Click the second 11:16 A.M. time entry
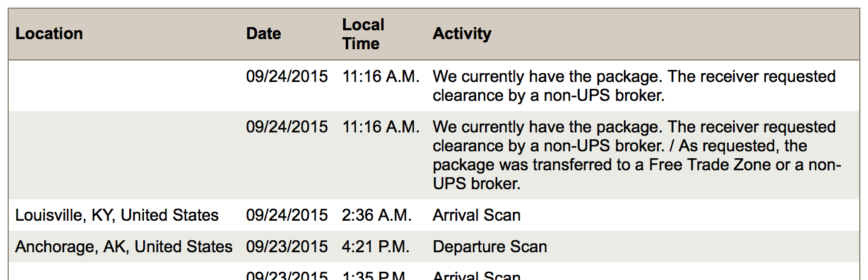 click(381, 127)
